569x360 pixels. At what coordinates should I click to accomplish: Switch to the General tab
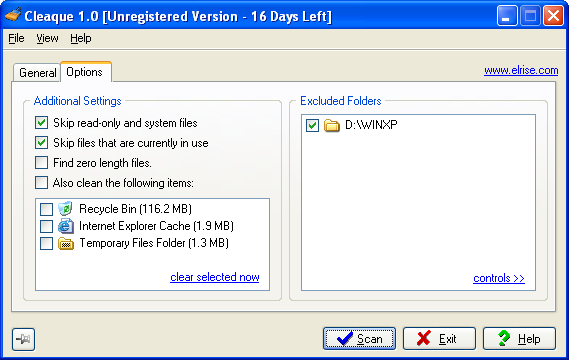click(x=38, y=73)
